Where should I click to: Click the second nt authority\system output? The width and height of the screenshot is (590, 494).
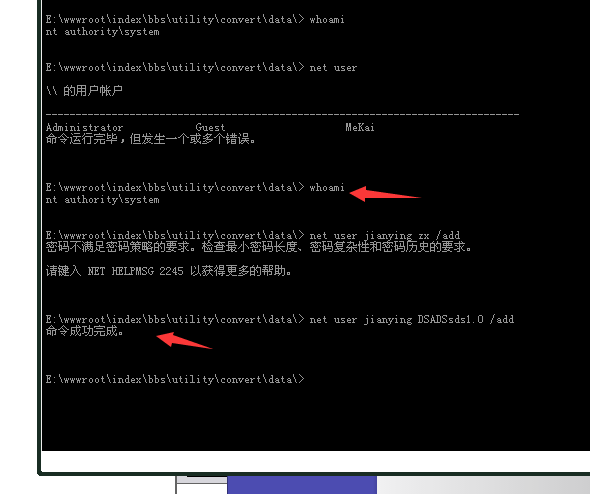[x=102, y=199]
